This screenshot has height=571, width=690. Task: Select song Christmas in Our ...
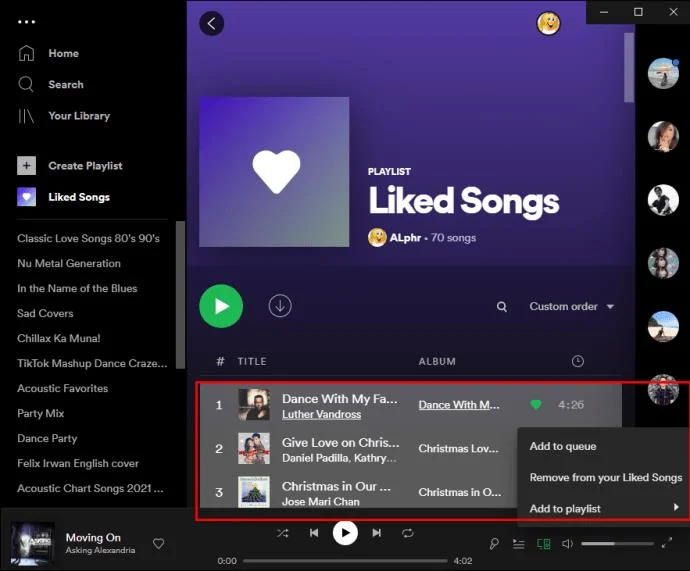pos(336,487)
